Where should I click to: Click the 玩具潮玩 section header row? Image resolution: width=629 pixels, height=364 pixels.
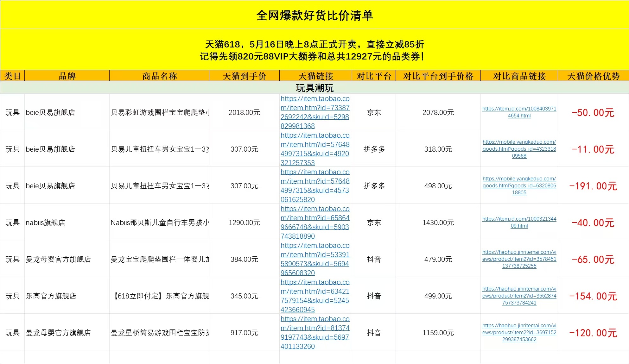314,88
